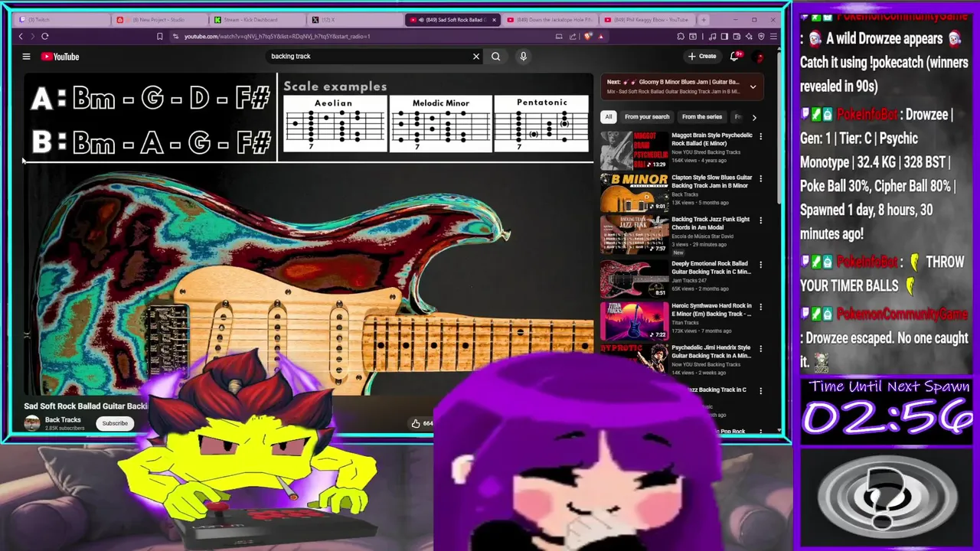The width and height of the screenshot is (980, 551).
Task: Switch to Stream - Kick Dashboard tab
Action: click(x=256, y=20)
